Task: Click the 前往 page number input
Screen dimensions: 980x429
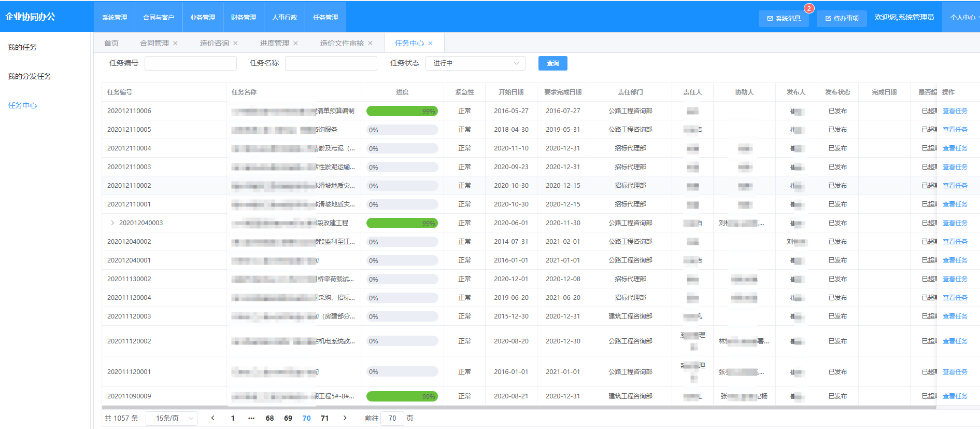Action: [x=392, y=418]
